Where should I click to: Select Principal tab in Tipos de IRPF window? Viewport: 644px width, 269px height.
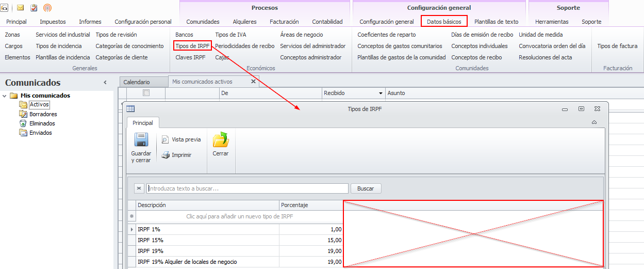point(143,123)
